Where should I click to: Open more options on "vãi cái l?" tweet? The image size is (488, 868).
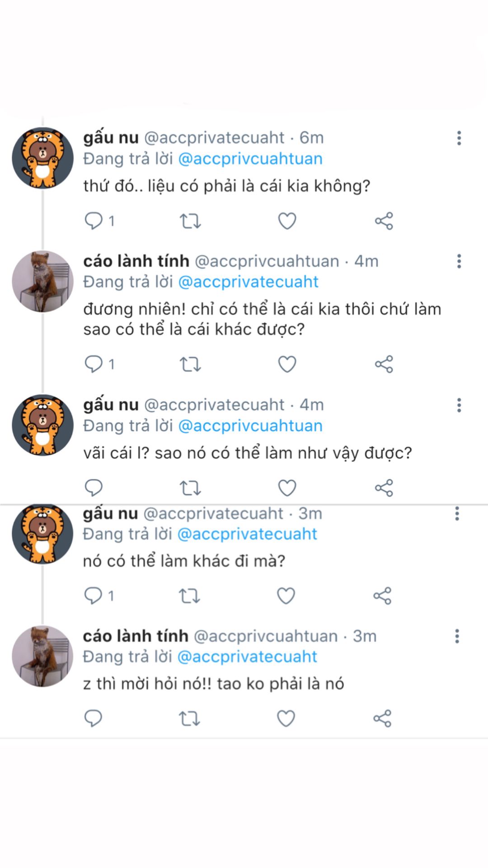(459, 405)
